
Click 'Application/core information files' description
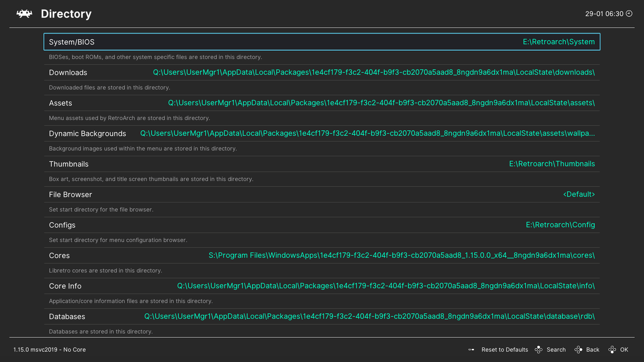[x=131, y=301]
